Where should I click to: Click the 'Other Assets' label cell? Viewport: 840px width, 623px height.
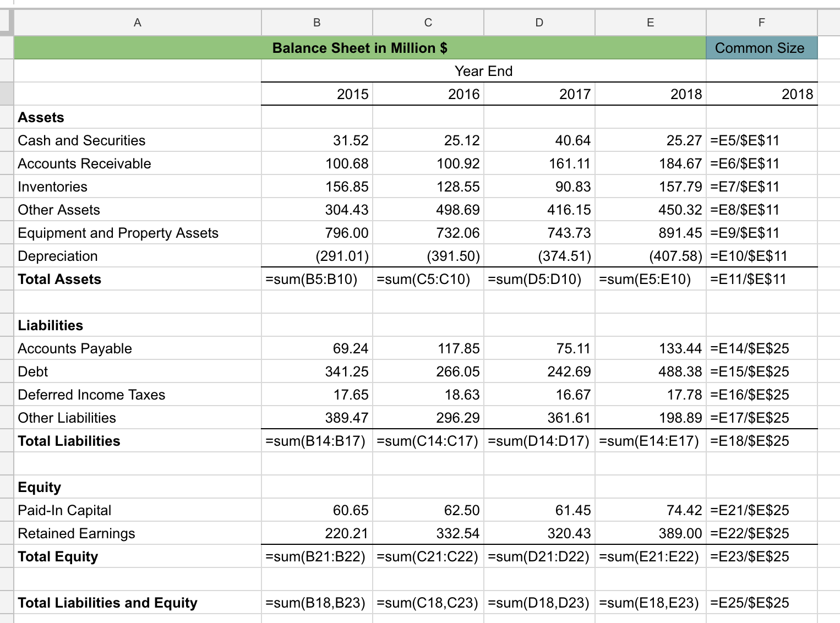point(138,210)
